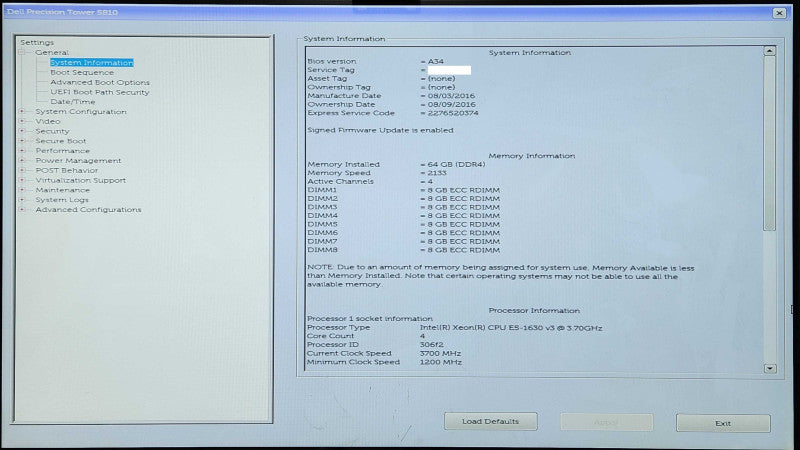Viewport: 800px width, 450px height.
Task: Expand the Virtualization Support node
Action: click(x=22, y=180)
